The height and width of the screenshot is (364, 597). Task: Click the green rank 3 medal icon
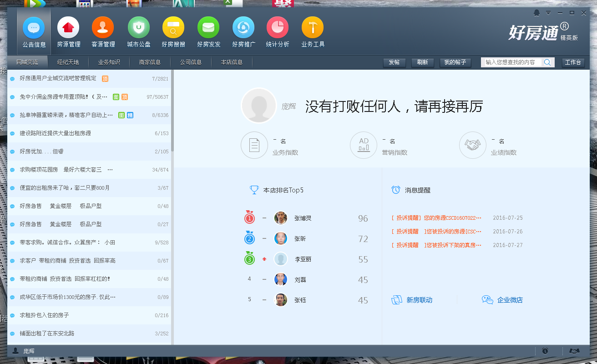249,258
